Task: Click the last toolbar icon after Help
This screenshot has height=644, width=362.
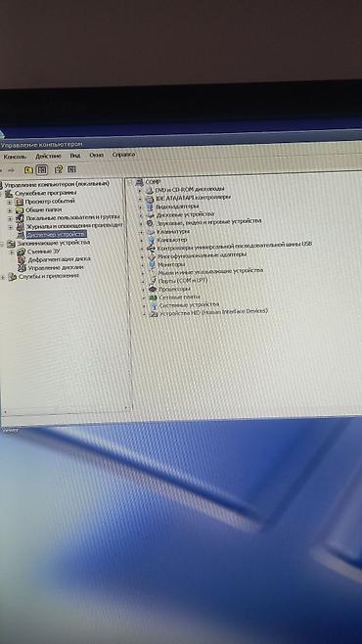Action: [71, 168]
